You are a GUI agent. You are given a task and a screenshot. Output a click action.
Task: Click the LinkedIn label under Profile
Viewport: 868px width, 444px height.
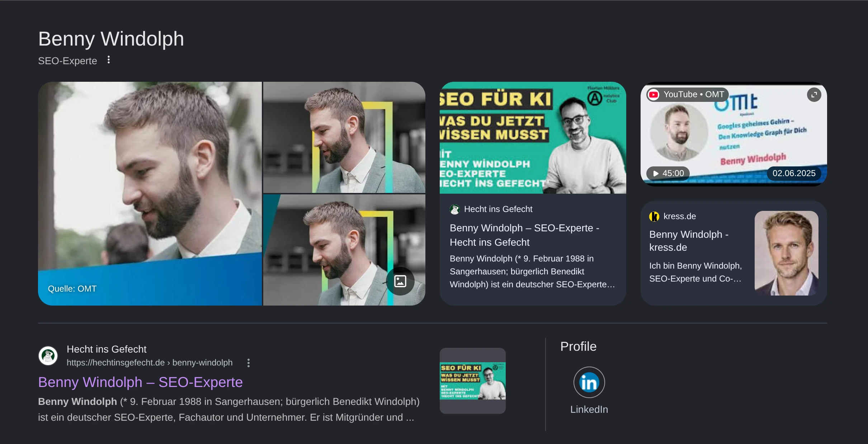[589, 410]
